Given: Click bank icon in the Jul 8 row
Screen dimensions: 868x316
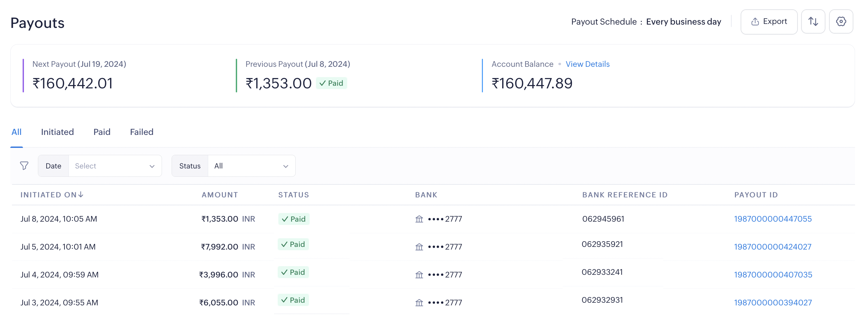Looking at the screenshot, I should (x=419, y=219).
